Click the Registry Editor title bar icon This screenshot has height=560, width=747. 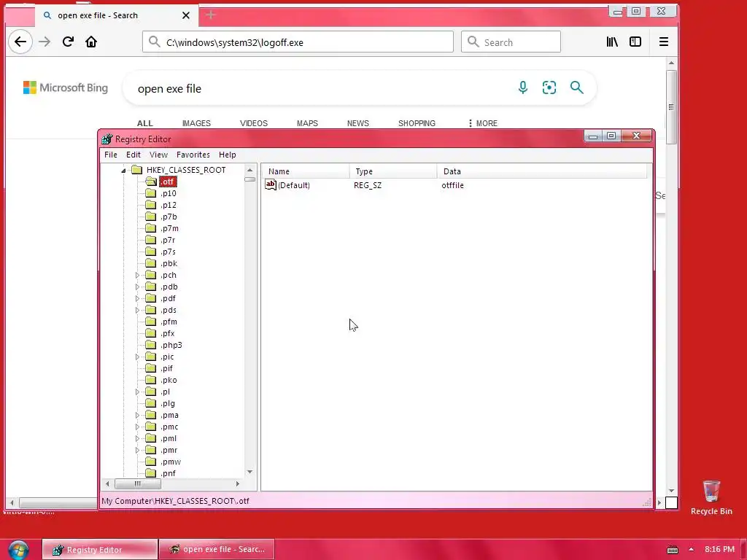coord(107,139)
